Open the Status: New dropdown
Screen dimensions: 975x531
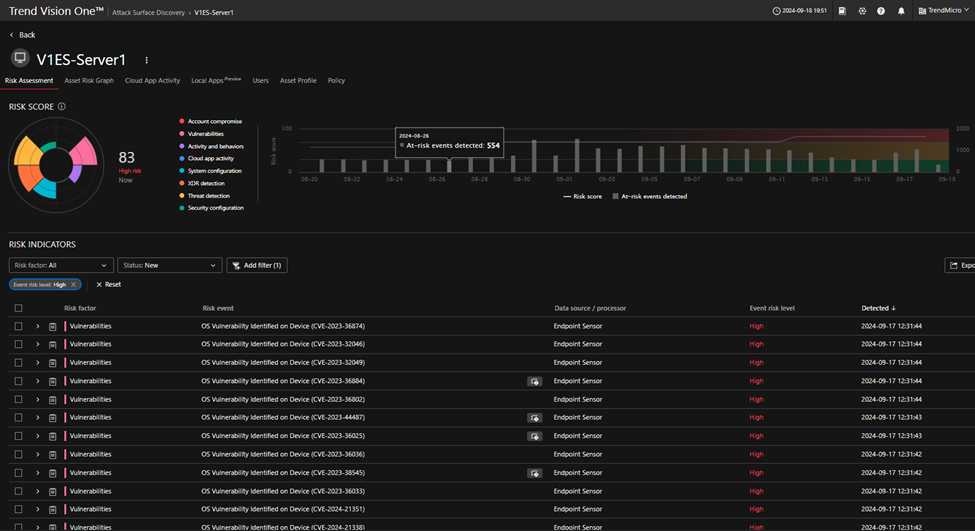point(170,266)
